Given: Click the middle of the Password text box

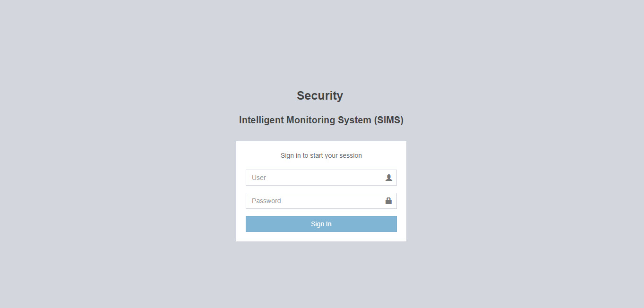Looking at the screenshot, I should (321, 201).
